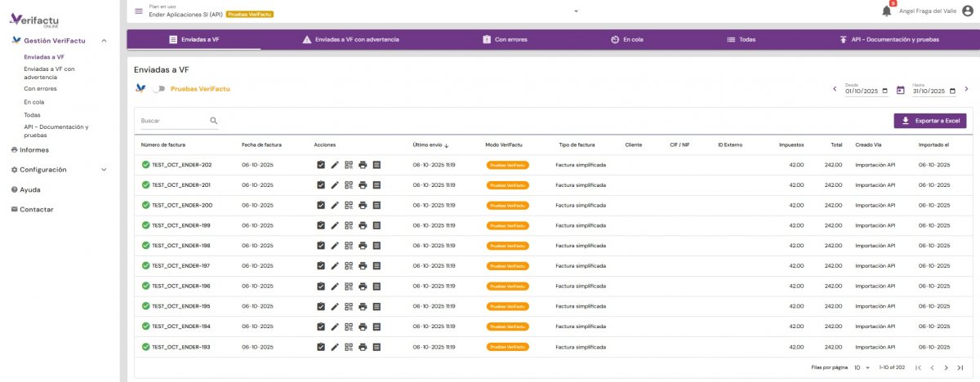Image resolution: width=980 pixels, height=382 pixels.
Task: Go to the next page of results
Action: tap(946, 368)
